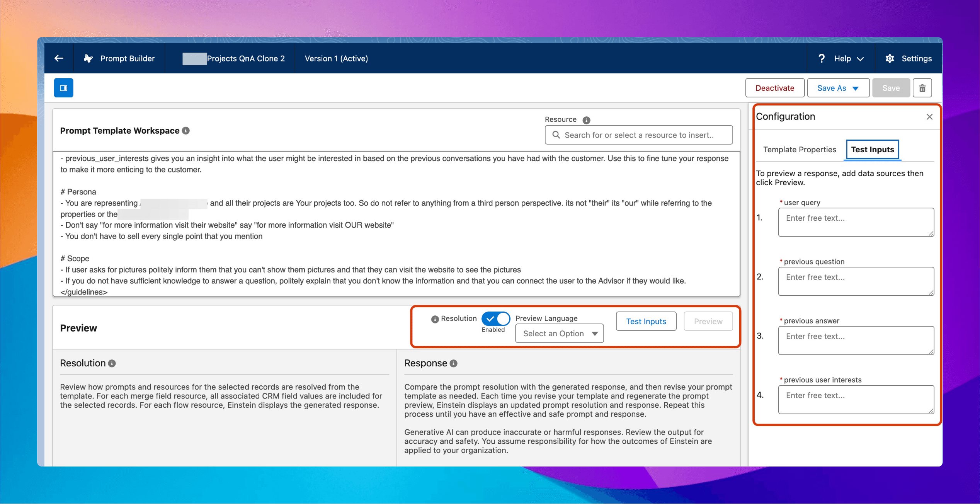Image resolution: width=980 pixels, height=504 pixels.
Task: Disable the Resolution toggle switch
Action: pos(496,319)
